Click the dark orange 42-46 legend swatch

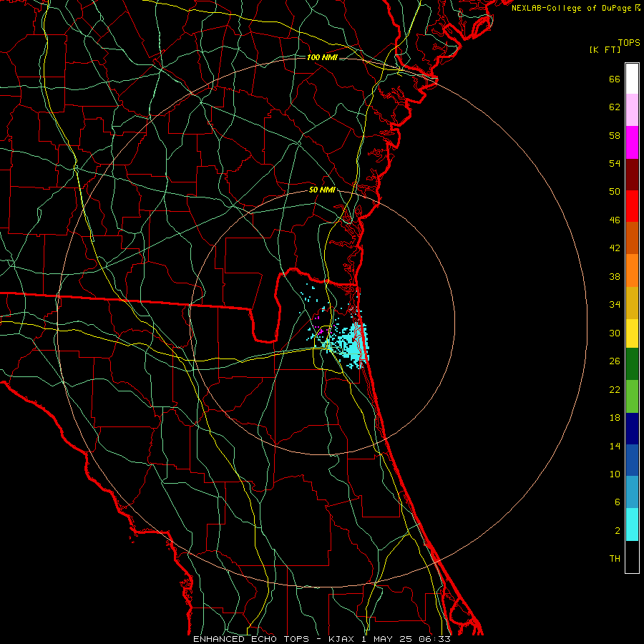click(x=632, y=238)
